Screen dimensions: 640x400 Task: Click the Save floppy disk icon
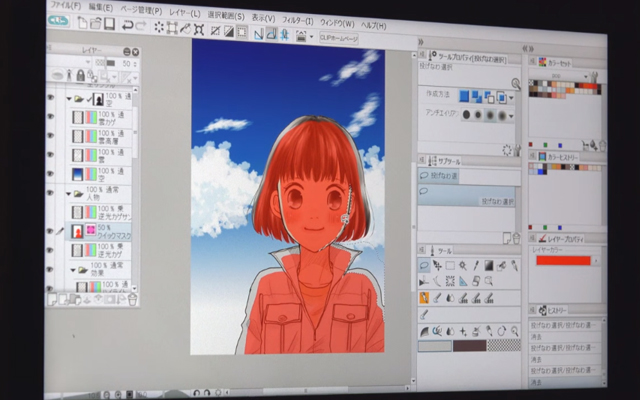tap(108, 22)
